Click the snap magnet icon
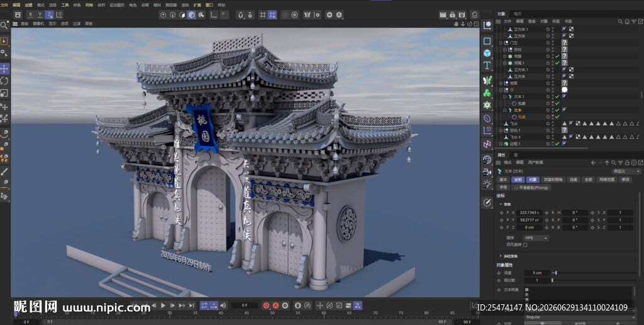 click(241, 15)
